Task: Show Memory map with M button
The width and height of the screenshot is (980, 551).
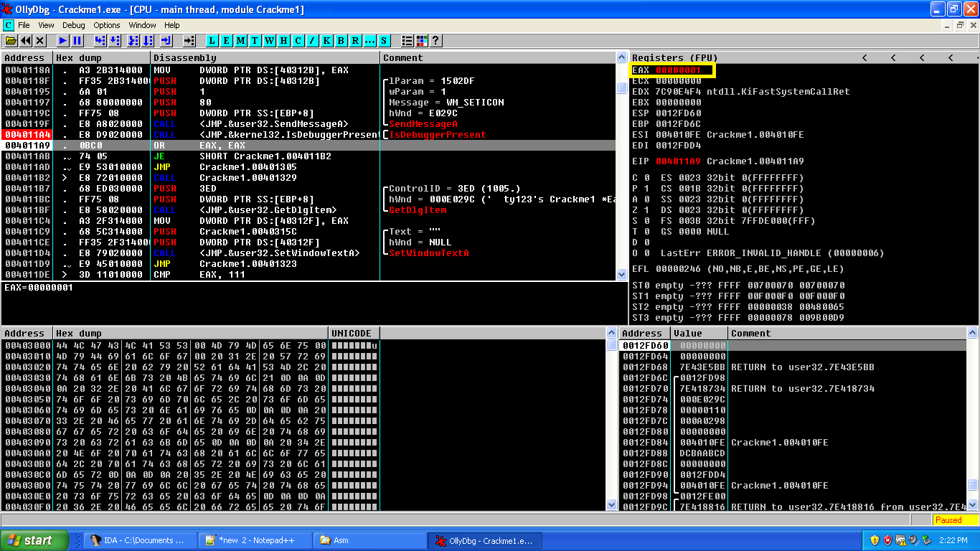Action: click(241, 41)
